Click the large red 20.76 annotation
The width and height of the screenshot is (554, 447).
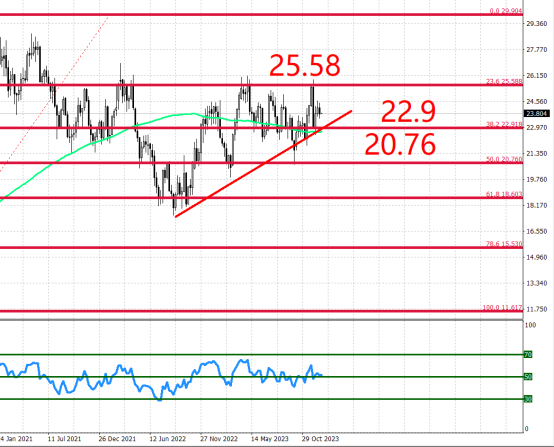[x=400, y=145]
